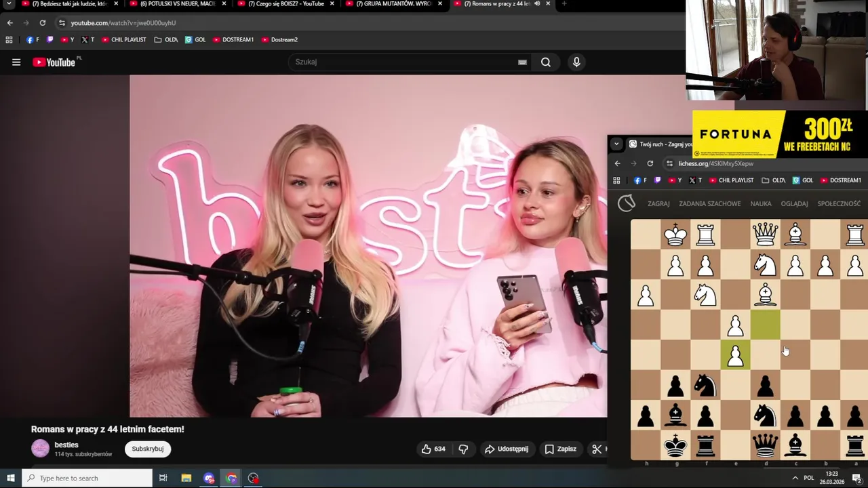868x488 pixels.
Task: Open GOL bookmark in YouTube window
Action: pyautogui.click(x=195, y=40)
